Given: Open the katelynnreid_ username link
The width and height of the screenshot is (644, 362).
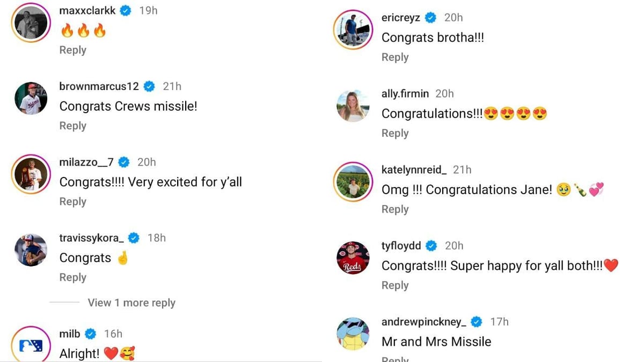Looking at the screenshot, I should [414, 169].
